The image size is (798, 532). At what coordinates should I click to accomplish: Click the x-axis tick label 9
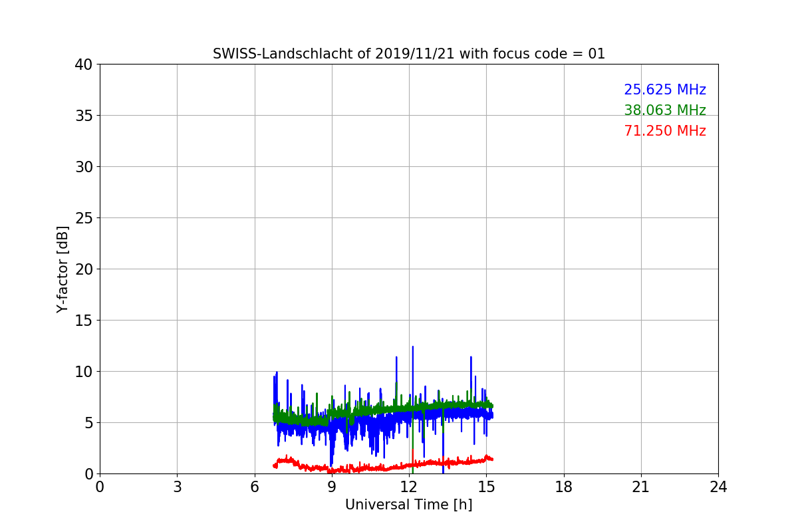point(332,487)
